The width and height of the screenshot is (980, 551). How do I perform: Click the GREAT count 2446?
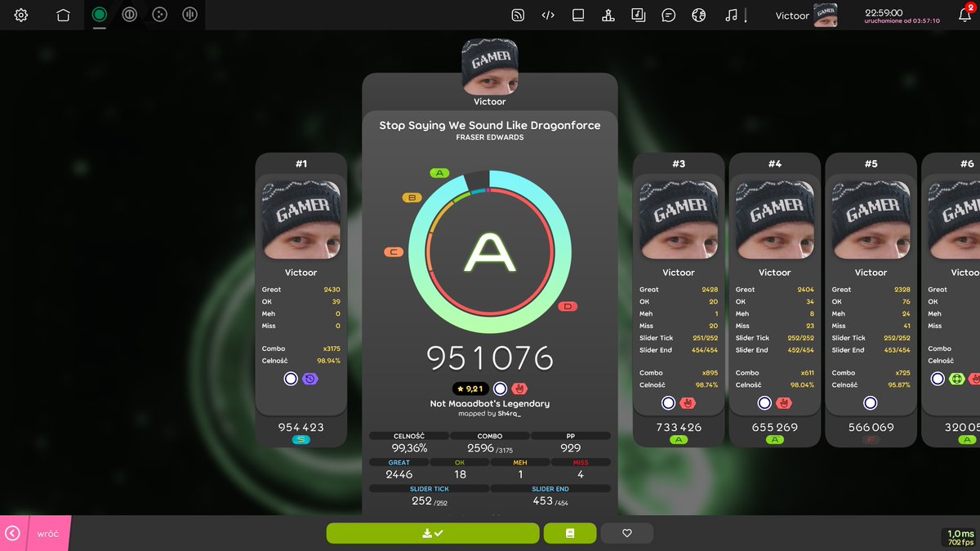click(x=399, y=469)
